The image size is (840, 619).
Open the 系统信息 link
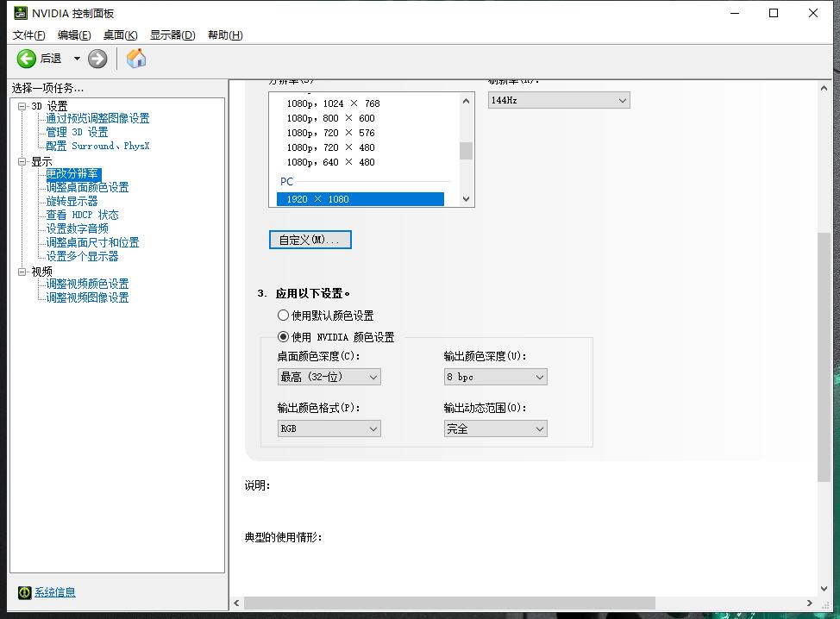55,592
